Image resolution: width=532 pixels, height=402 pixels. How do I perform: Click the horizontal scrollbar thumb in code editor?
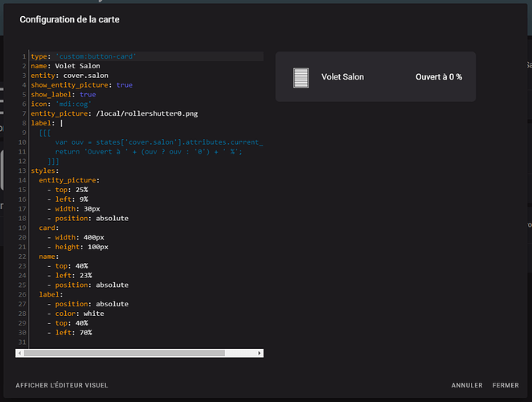125,353
